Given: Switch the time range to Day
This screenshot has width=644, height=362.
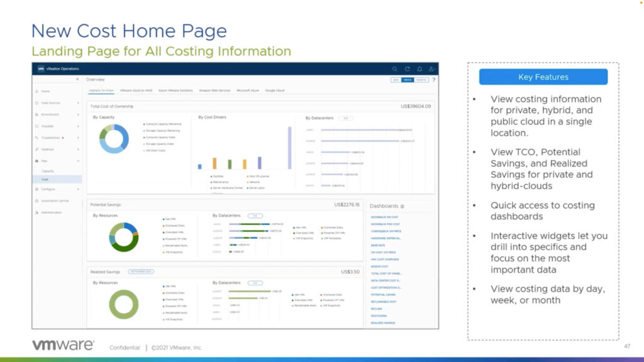Looking at the screenshot, I should click(396, 80).
